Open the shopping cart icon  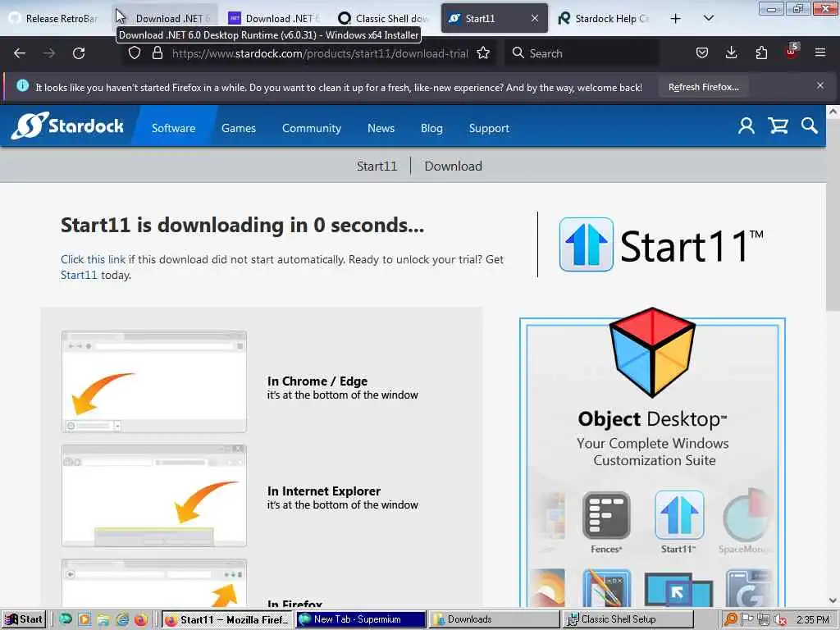tap(778, 126)
